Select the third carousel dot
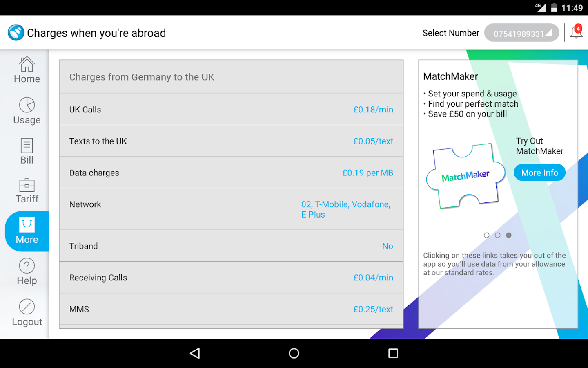This screenshot has height=368, width=588. [508, 235]
